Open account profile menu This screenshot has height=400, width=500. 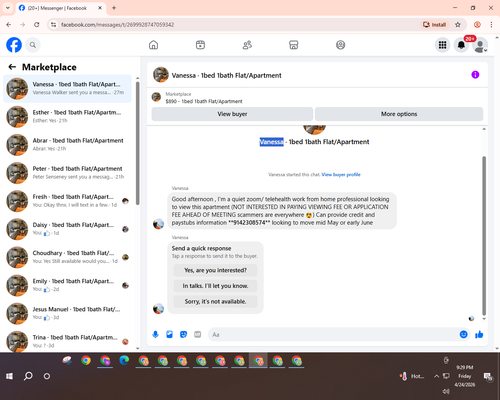[480, 45]
